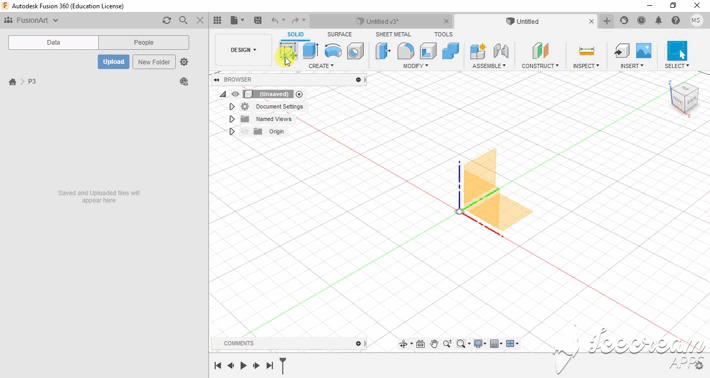This screenshot has width=710, height=378.
Task: Click the globe icon beside P3
Action: click(x=184, y=81)
